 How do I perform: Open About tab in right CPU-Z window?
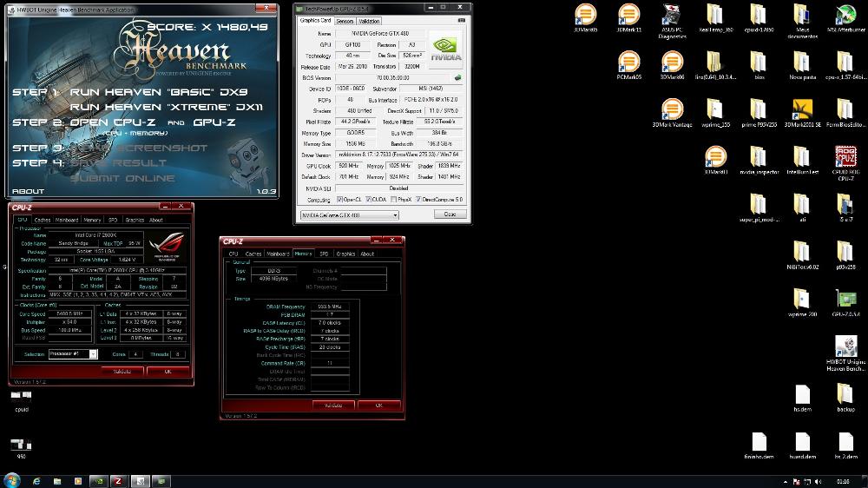[x=367, y=254]
